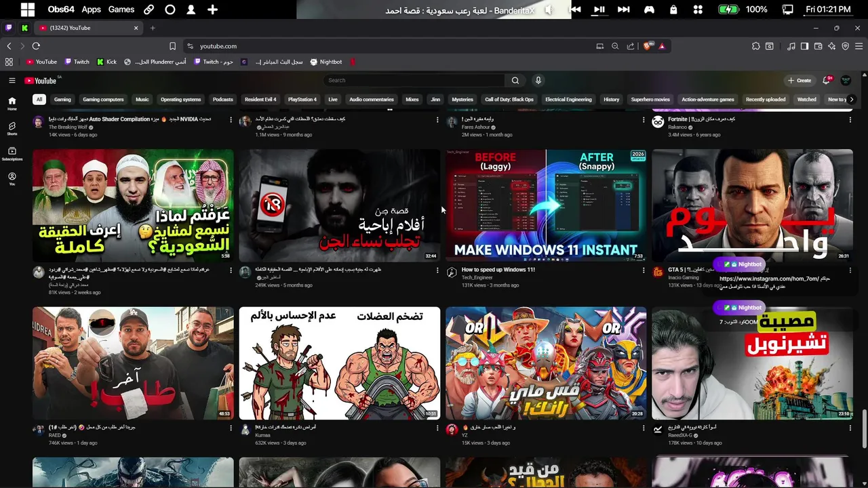Open the YouTube account avatar menu
868x488 pixels.
tap(846, 81)
